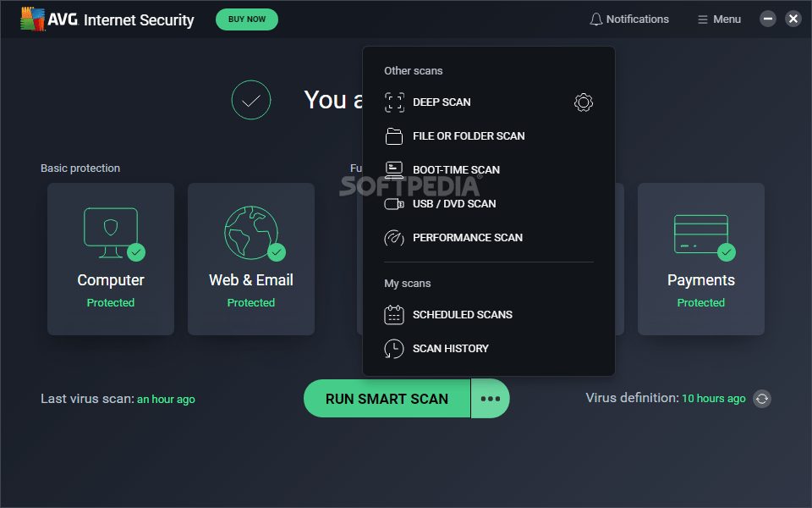Click the BUY NOW button
This screenshot has width=812, height=508.
coord(247,19)
